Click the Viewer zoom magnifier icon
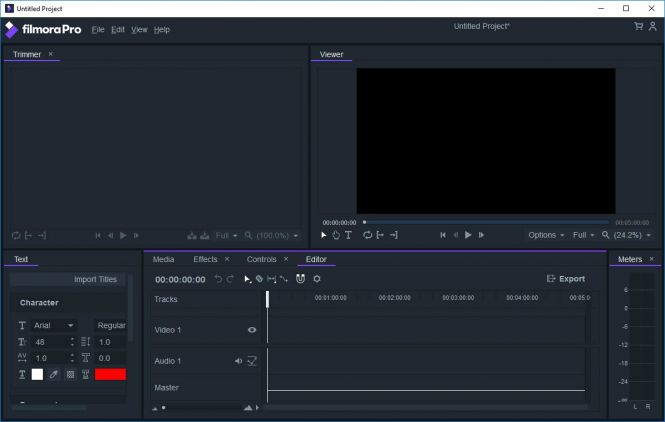This screenshot has height=422, width=665. (x=606, y=235)
